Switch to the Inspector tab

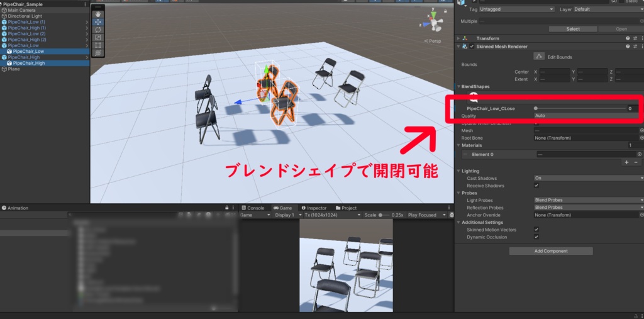point(314,208)
